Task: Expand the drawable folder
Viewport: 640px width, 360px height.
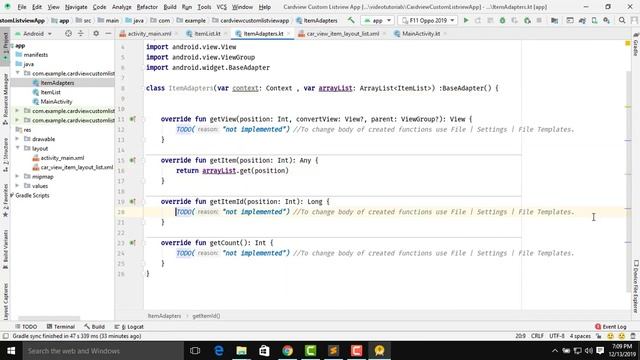Action: [x=18, y=139]
